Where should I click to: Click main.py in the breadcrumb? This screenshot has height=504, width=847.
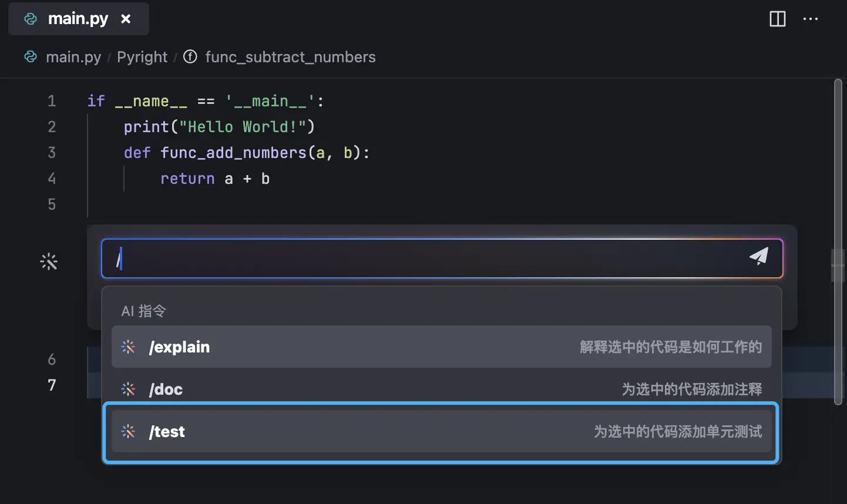73,57
